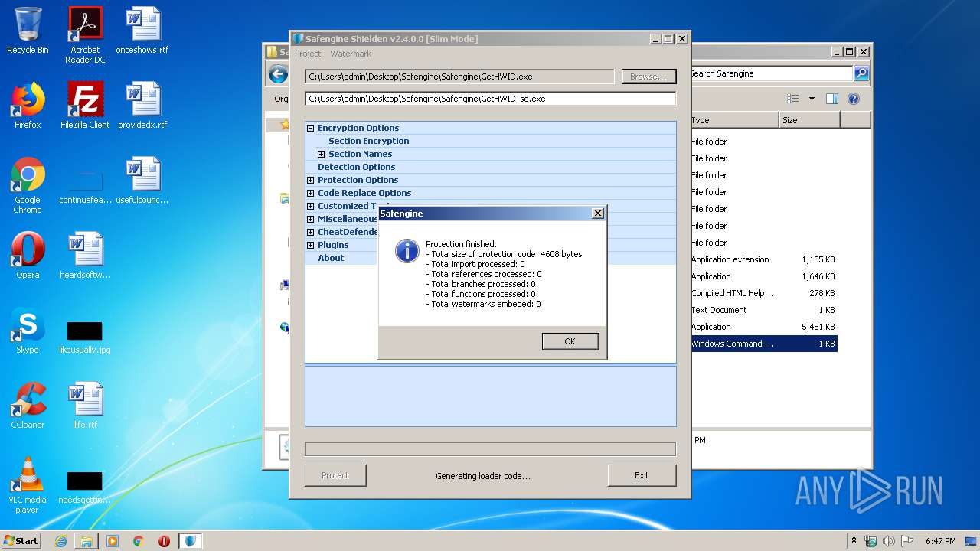
Task: Open providedx.rtf desktop file
Action: [x=142, y=106]
